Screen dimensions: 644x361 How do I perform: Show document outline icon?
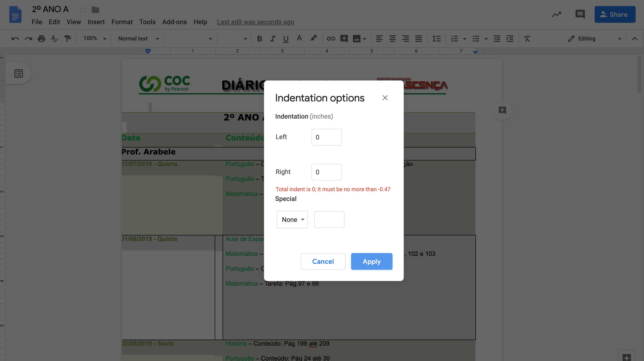pos(18,74)
